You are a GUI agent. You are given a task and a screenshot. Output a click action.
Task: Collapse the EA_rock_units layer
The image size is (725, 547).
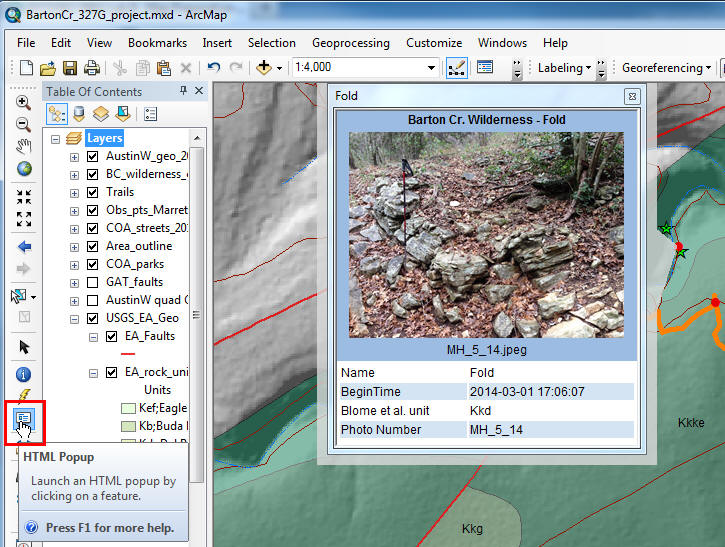(x=93, y=373)
